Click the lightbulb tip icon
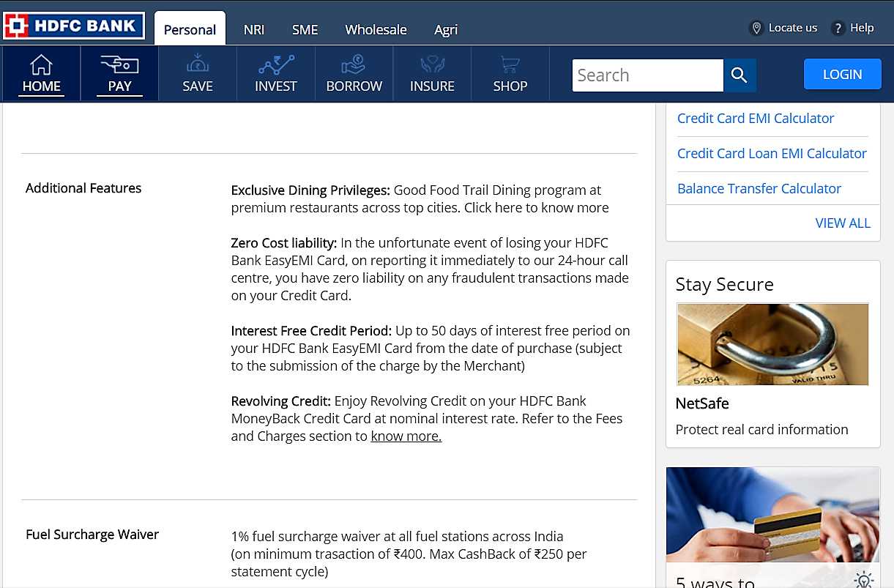 (864, 580)
